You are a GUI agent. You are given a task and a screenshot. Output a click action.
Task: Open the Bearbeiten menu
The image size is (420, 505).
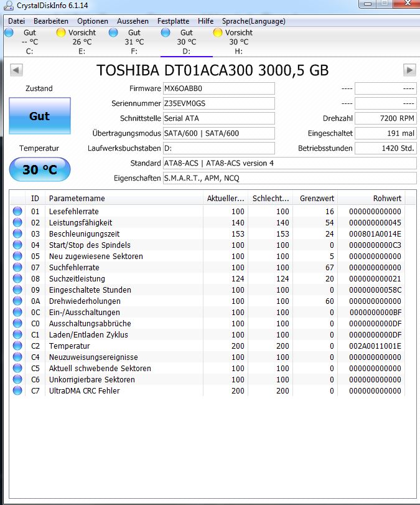pyautogui.click(x=51, y=21)
